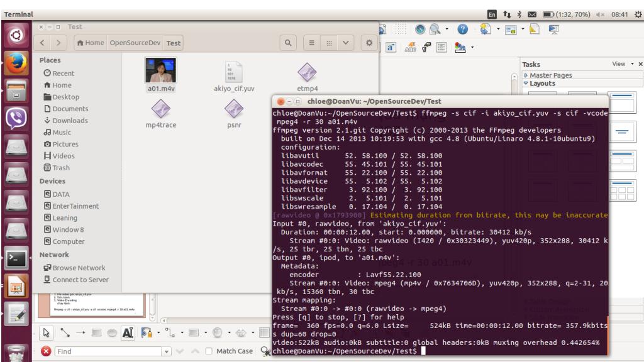
Task: Select the a01.m4v video file thumbnail
Action: [x=160, y=70]
